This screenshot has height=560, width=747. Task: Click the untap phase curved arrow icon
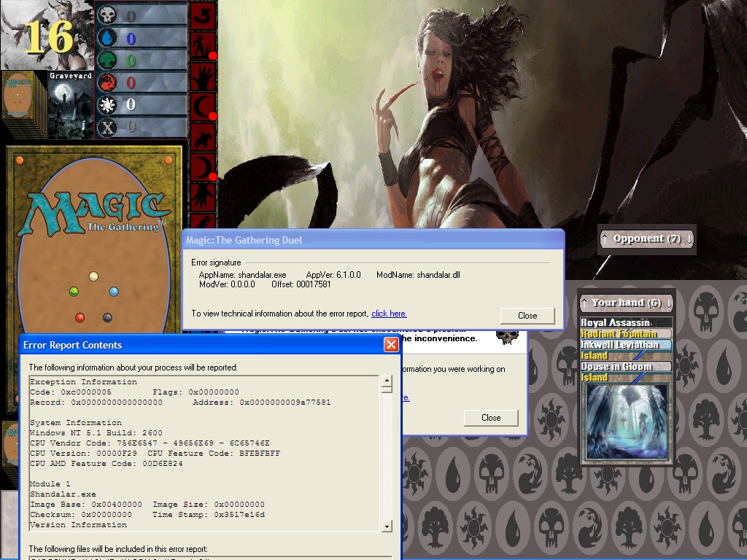point(202,15)
